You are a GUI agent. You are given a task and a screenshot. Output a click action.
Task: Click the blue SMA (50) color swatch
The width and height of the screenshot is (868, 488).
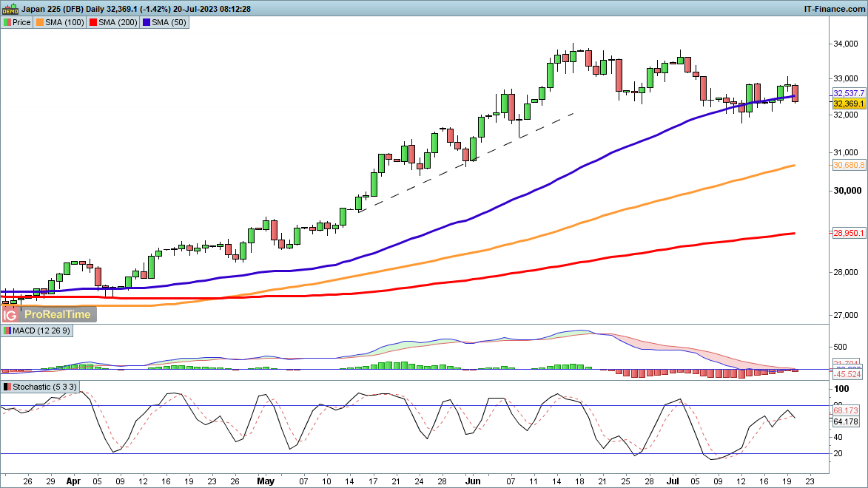(146, 22)
